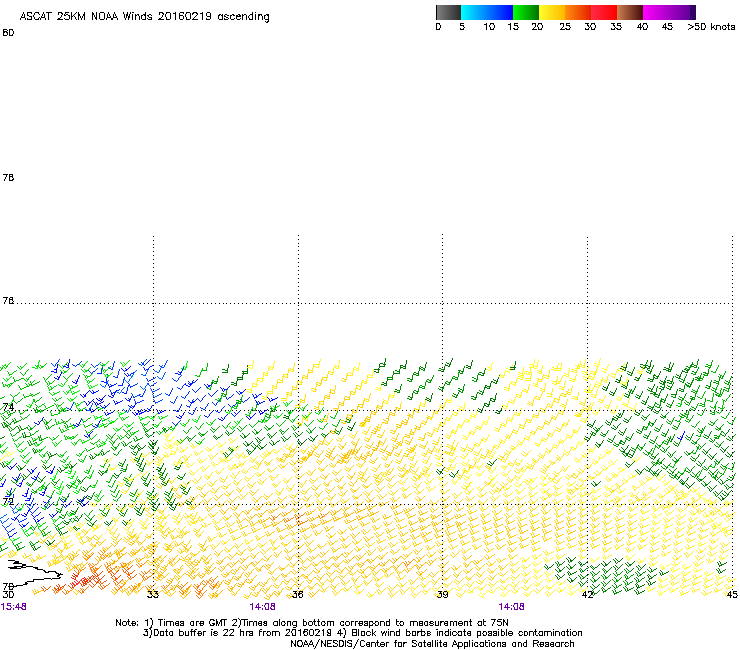Click the green 15-20 knot legend segment
The height and width of the screenshot is (650, 740).
tap(526, 12)
